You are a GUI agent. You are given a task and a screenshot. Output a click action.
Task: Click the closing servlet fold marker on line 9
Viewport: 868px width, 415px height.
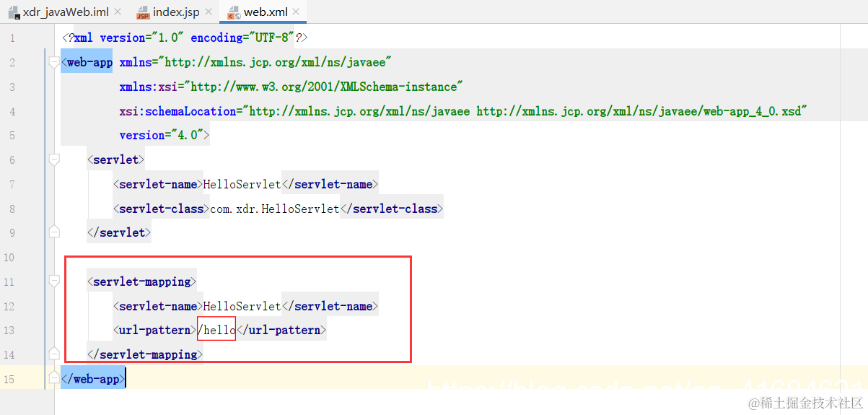point(53,232)
